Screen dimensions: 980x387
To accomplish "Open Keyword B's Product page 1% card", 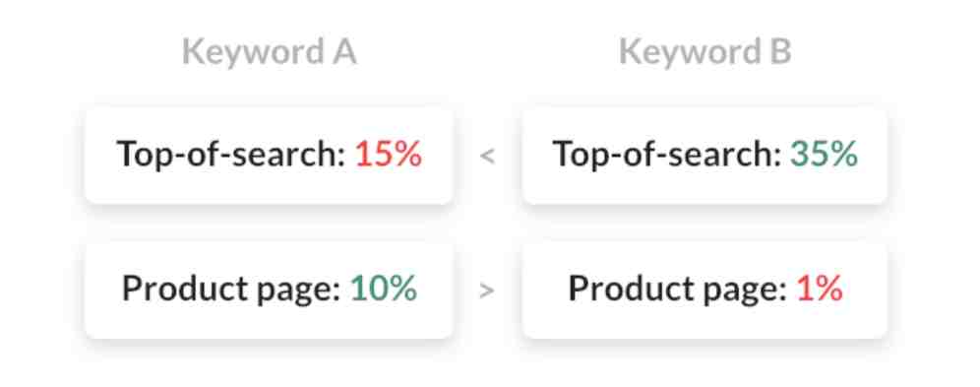I will pos(705,290).
